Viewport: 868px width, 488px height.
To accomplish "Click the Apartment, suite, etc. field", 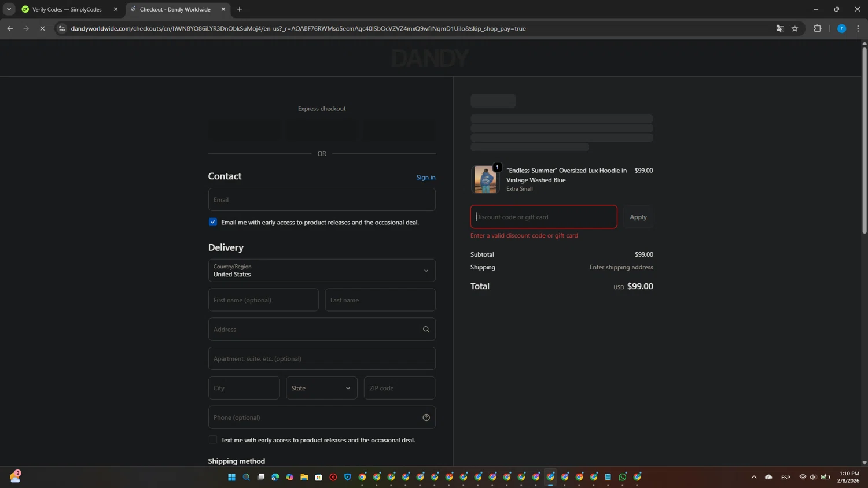I will (x=322, y=358).
